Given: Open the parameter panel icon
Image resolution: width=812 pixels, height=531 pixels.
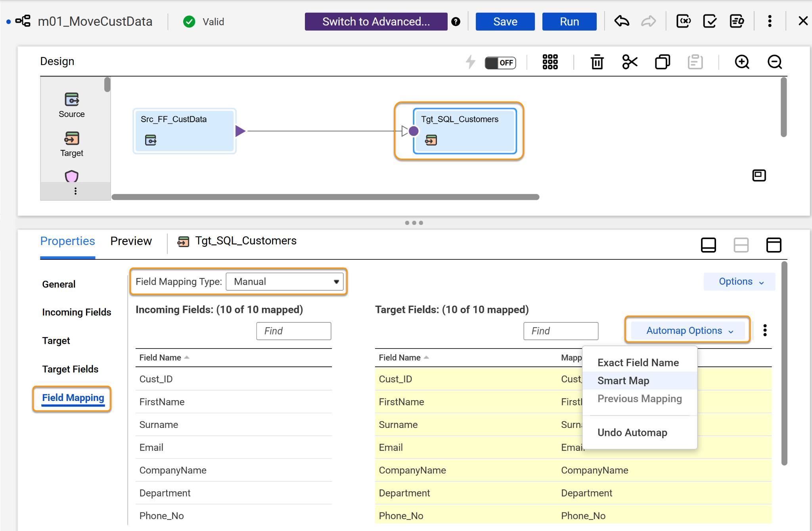Looking at the screenshot, I should 684,21.
